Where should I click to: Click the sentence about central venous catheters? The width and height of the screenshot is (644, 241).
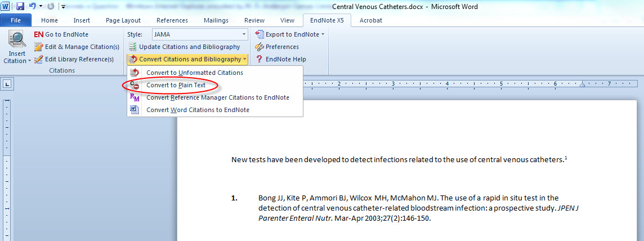coord(397,160)
